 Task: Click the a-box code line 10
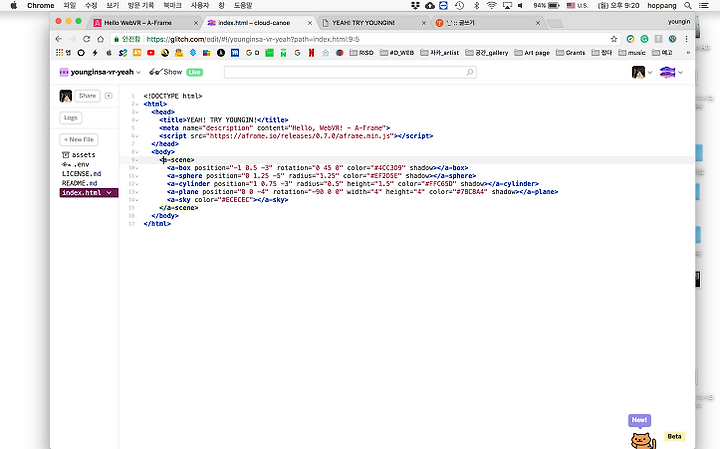coord(317,168)
